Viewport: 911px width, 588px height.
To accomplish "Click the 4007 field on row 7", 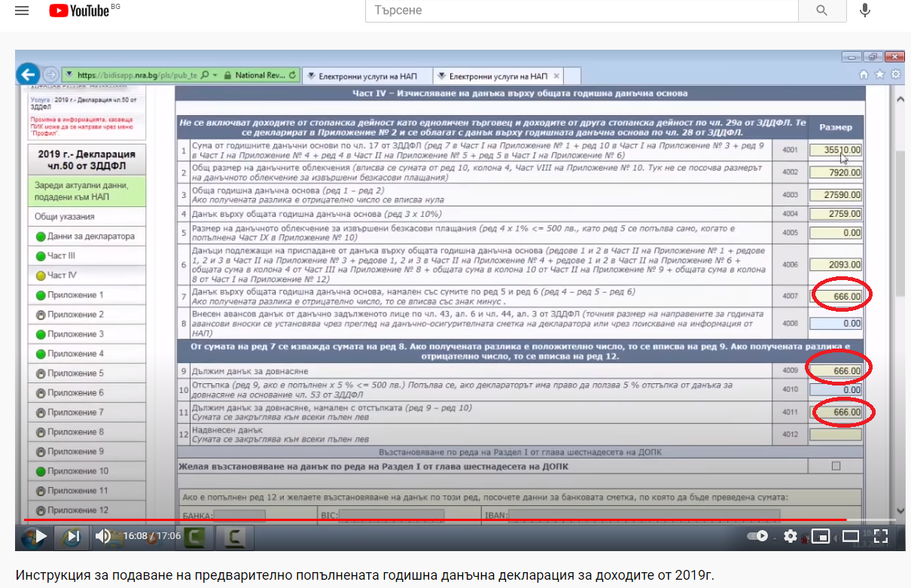I will pos(836,297).
